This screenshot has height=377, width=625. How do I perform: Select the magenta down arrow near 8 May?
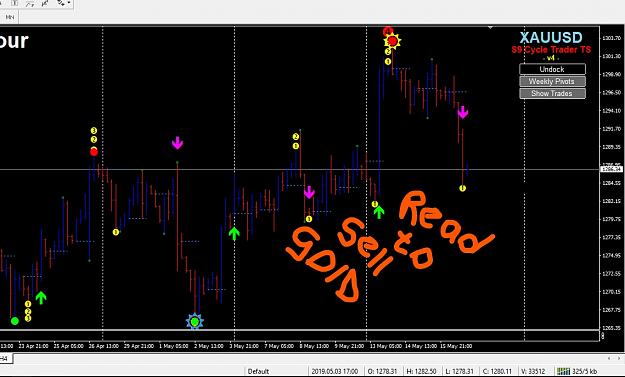(x=309, y=192)
